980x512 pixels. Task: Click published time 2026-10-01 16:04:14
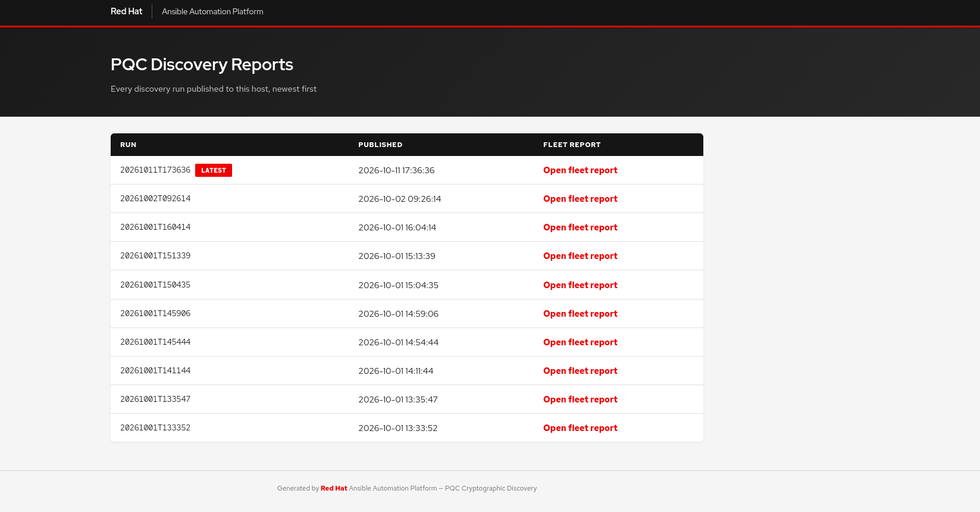pos(397,227)
